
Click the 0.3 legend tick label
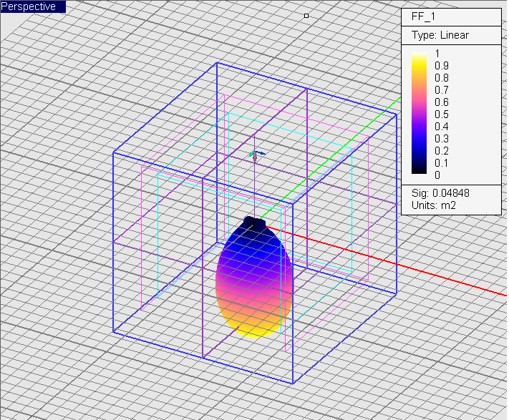[442, 138]
